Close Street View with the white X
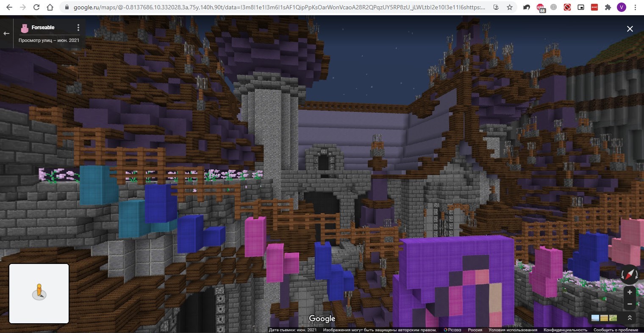 pyautogui.click(x=630, y=29)
